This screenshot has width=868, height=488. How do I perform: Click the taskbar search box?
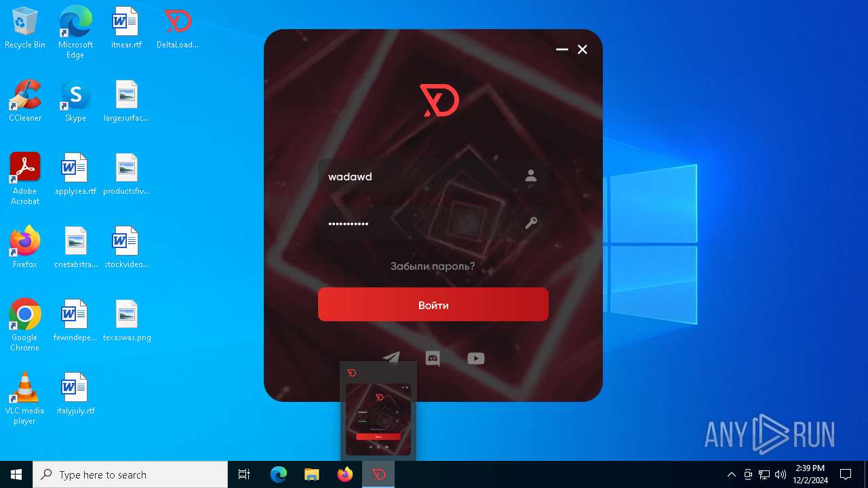[x=130, y=474]
